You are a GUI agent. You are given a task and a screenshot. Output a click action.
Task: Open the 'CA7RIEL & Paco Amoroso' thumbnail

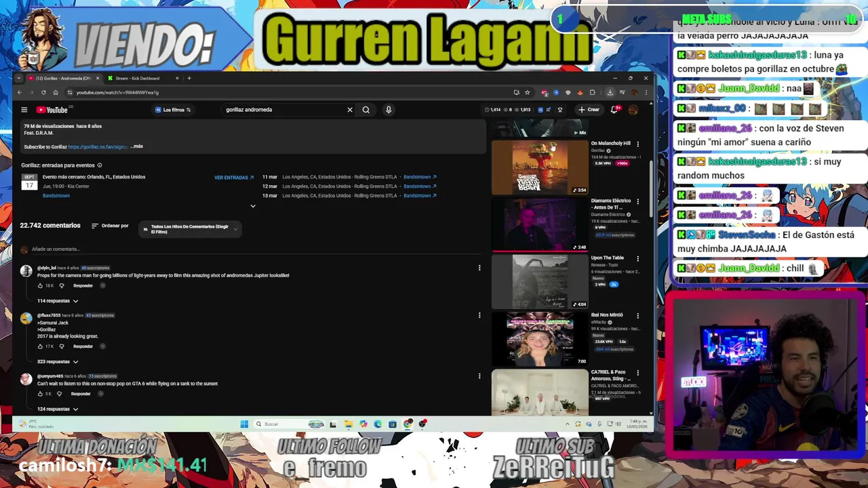tap(540, 392)
